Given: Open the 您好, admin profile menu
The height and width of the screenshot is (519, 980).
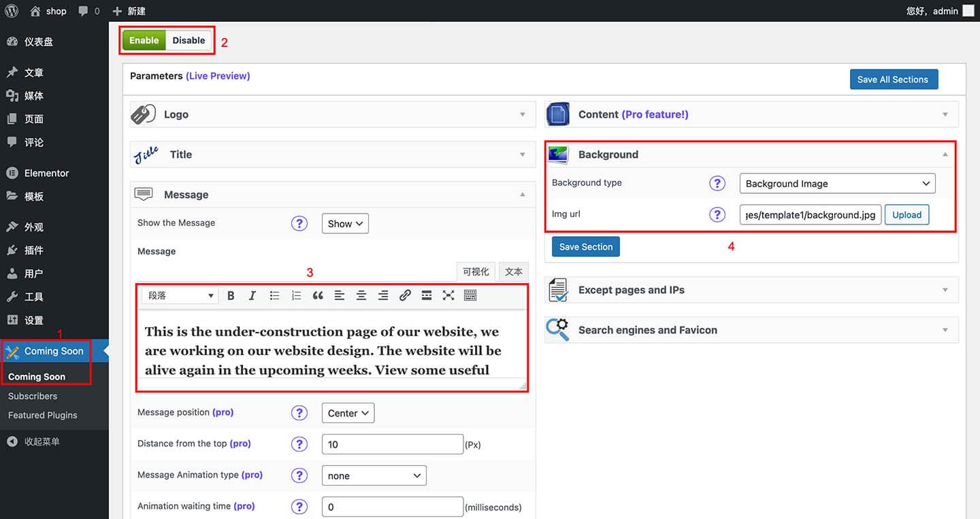Looking at the screenshot, I should [942, 11].
